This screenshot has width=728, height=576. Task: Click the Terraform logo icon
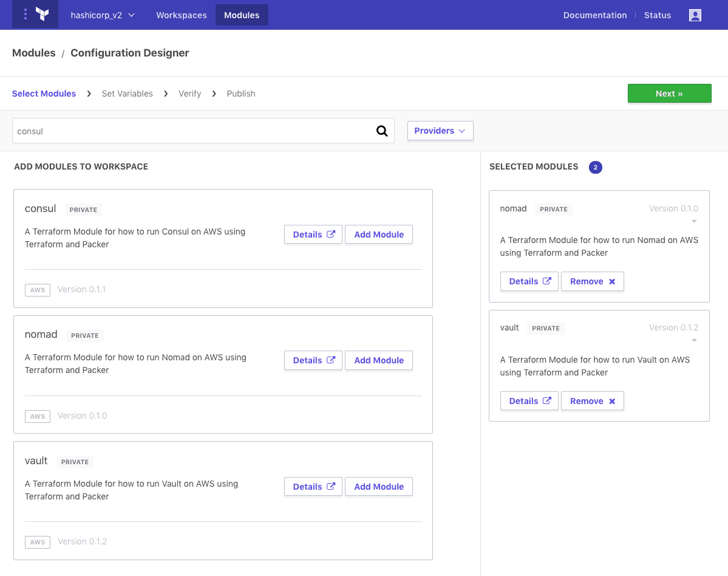(x=42, y=15)
